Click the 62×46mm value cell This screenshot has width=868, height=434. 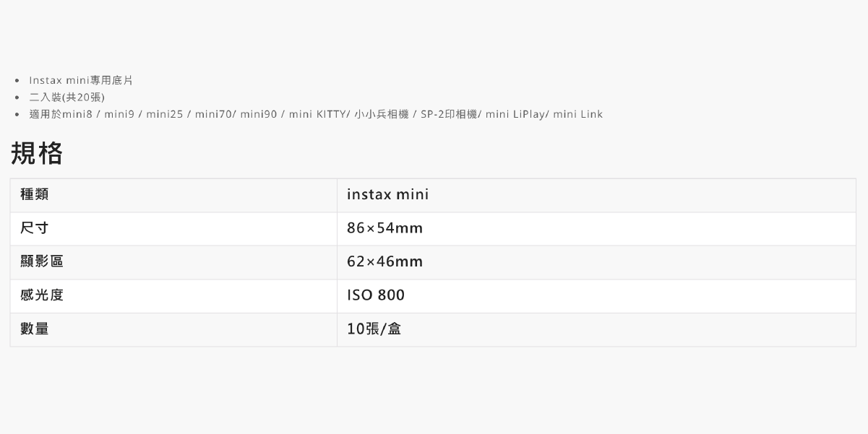pos(384,261)
